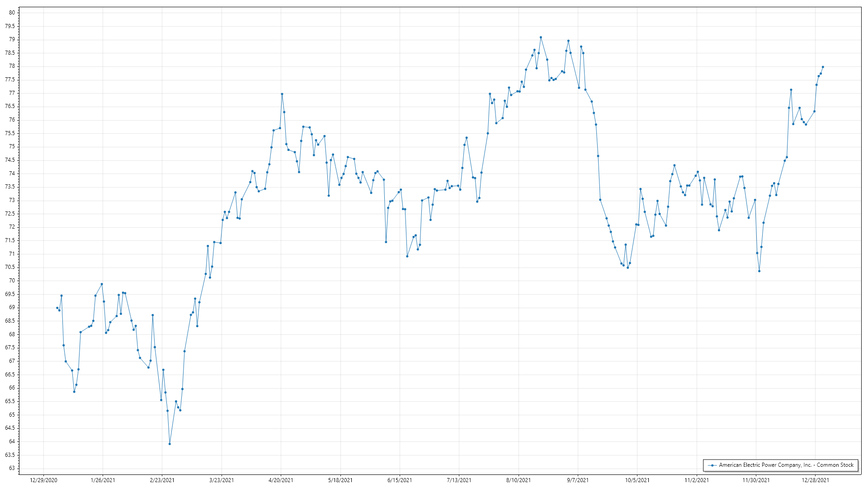The image size is (868, 488).
Task: Click the 75 y-axis value label
Action: (12, 147)
